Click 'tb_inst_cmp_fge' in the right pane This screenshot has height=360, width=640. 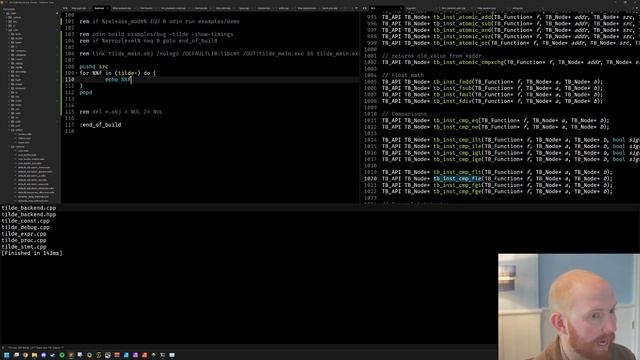pos(457,191)
